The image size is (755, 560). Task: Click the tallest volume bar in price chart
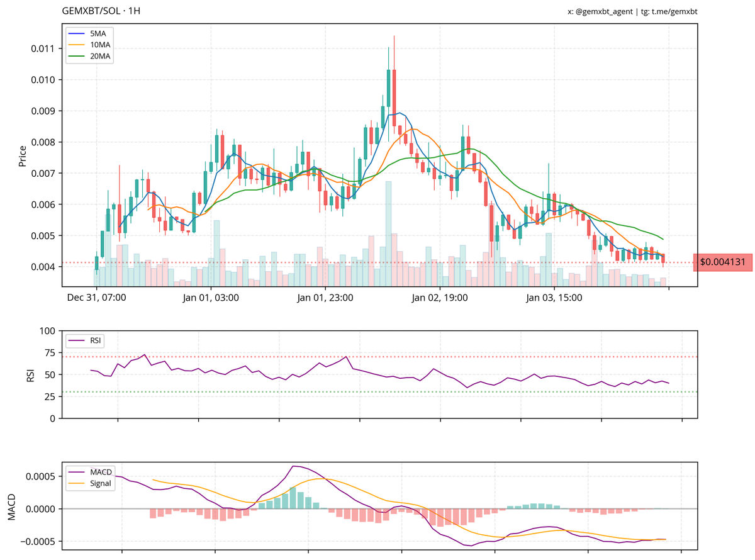click(x=388, y=234)
